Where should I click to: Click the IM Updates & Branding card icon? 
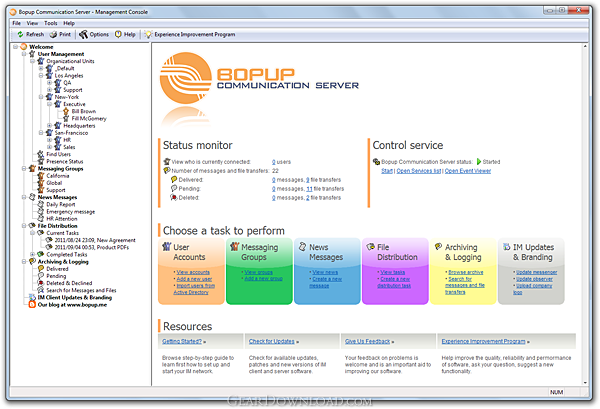pyautogui.click(x=506, y=247)
